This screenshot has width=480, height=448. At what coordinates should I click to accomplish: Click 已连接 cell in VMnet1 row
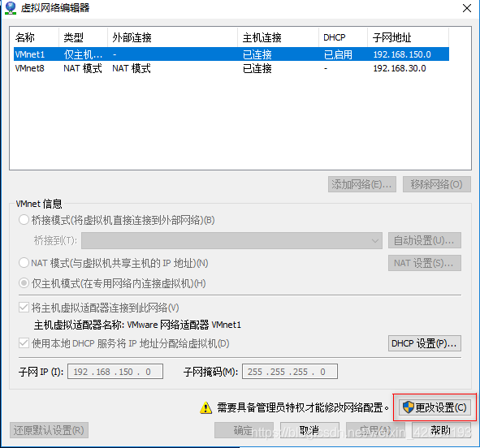[x=257, y=54]
